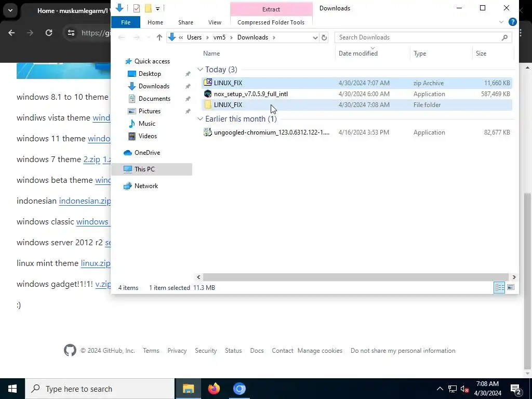Click horizontal scrollbar right arrow

514,277
